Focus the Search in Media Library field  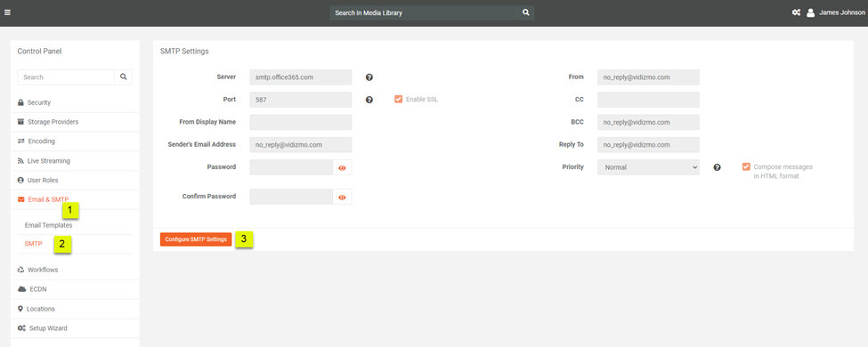click(424, 12)
